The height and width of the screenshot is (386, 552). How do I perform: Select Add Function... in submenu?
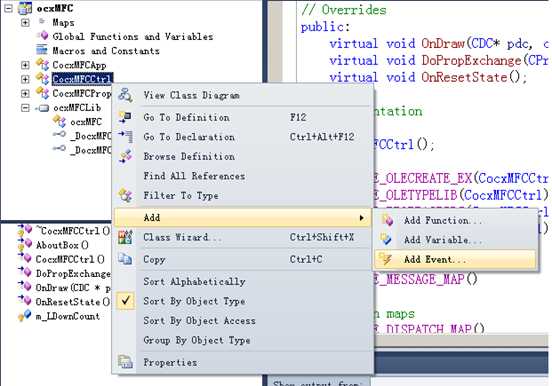click(455, 220)
